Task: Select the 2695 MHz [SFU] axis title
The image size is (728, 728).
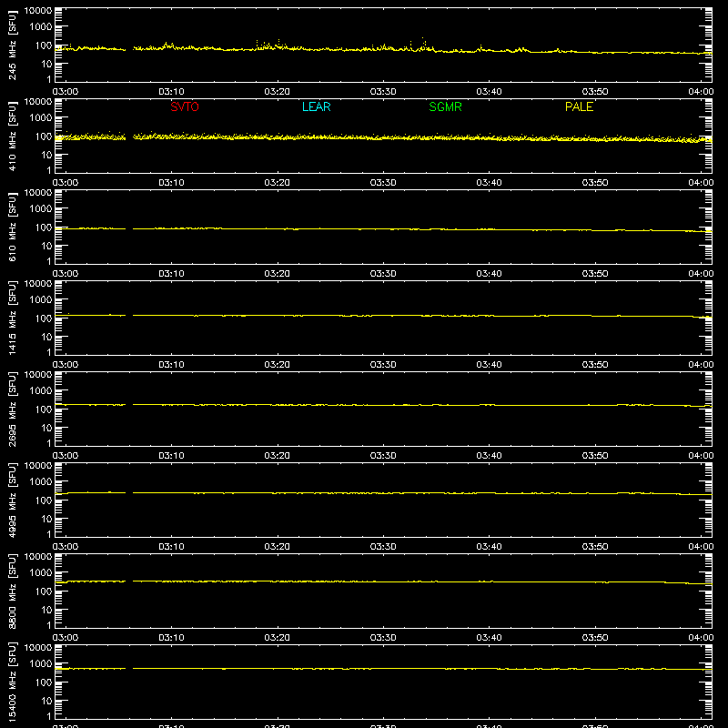Action: [x=13, y=409]
